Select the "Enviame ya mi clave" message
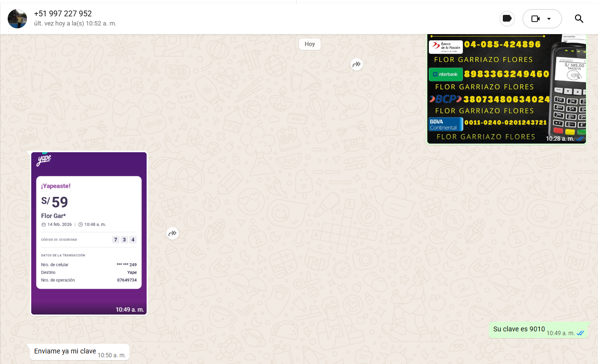598x364 pixels. 65,352
